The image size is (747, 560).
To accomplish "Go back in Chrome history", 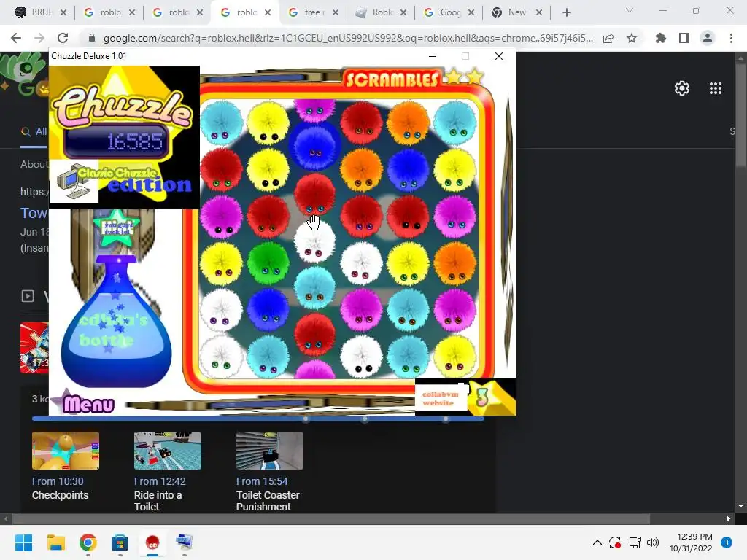I will [x=16, y=38].
